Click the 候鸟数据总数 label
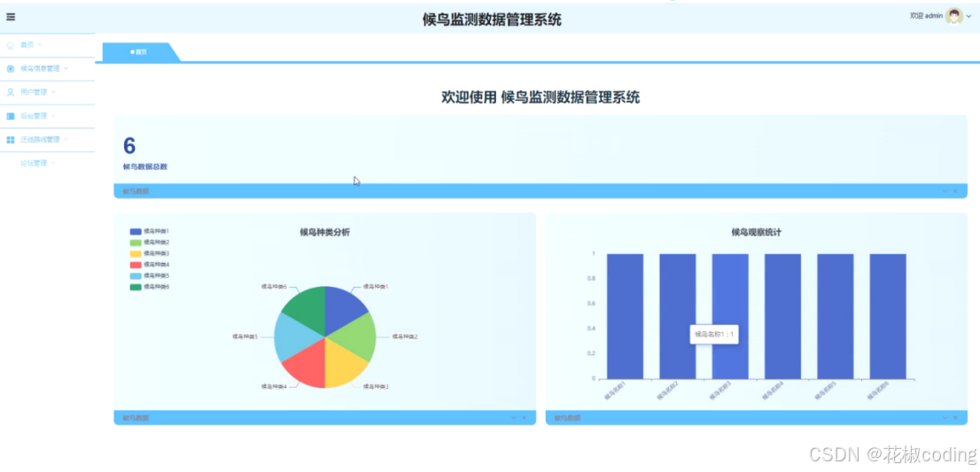Viewport: 980px width, 472px height. point(145,166)
